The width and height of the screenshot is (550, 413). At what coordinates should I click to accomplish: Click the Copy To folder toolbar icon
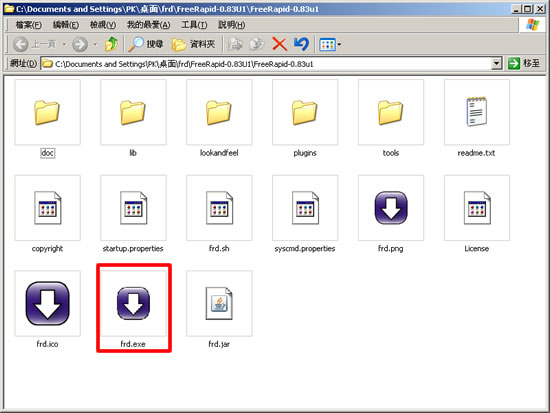pos(257,44)
